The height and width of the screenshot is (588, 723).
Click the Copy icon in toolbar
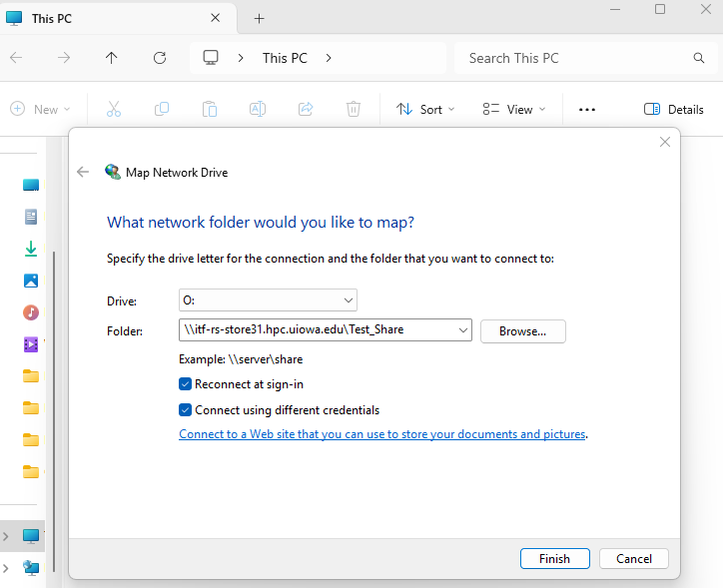tap(162, 110)
